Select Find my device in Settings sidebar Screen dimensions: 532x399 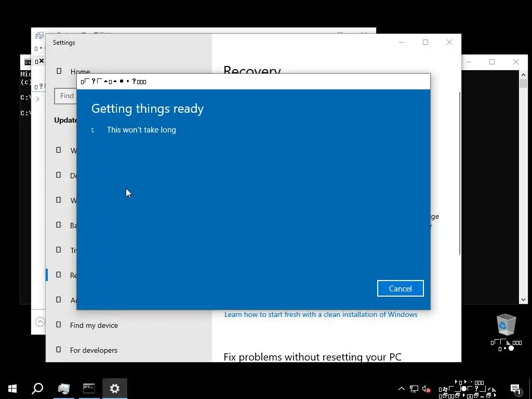94,325
